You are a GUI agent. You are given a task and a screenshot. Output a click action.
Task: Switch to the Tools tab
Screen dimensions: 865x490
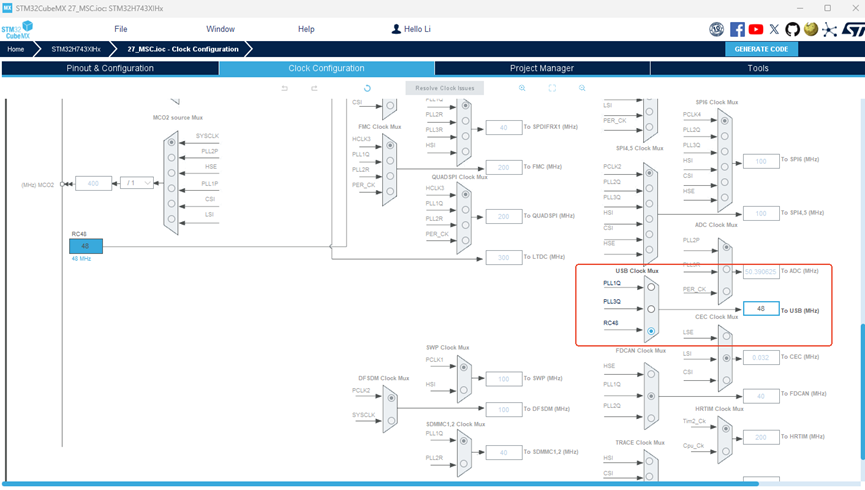(757, 68)
